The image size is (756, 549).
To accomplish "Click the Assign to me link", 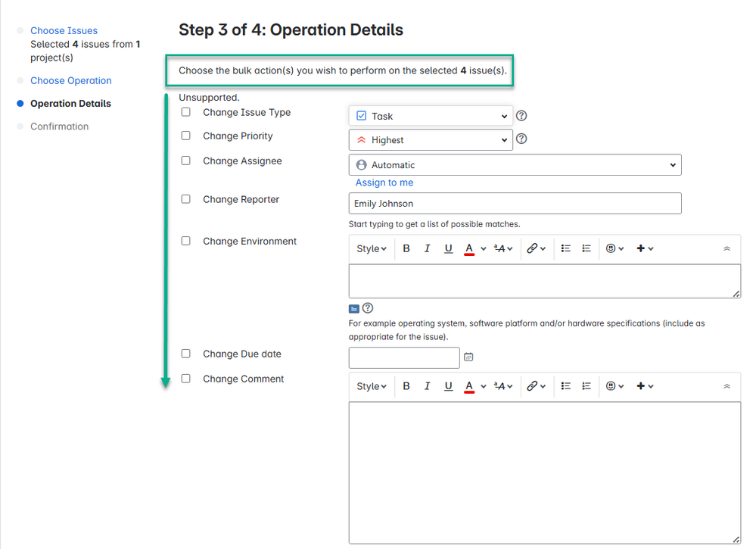I will point(384,182).
